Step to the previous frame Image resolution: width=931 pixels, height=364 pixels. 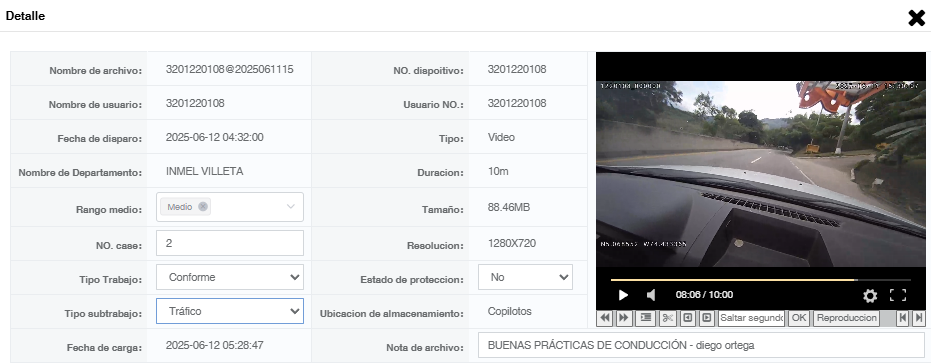(688, 318)
